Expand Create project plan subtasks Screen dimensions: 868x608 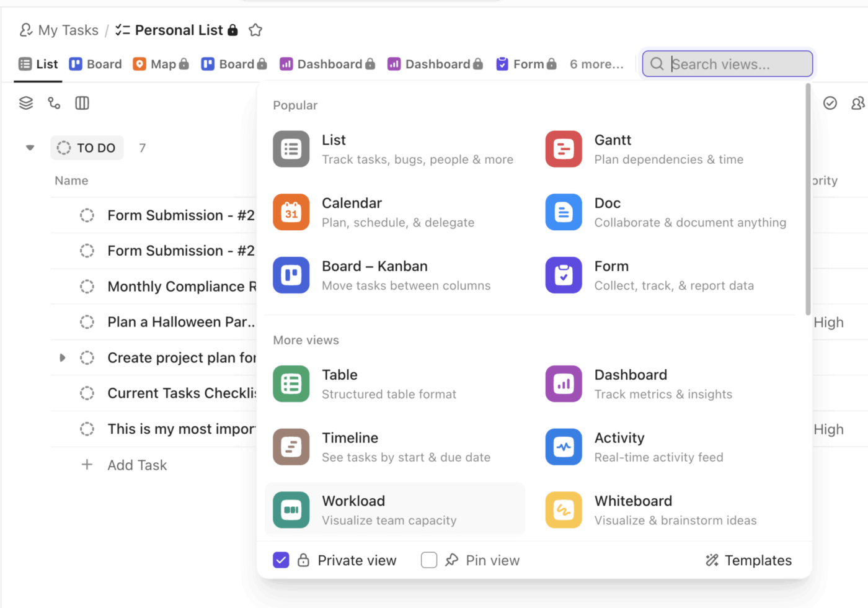[62, 358]
